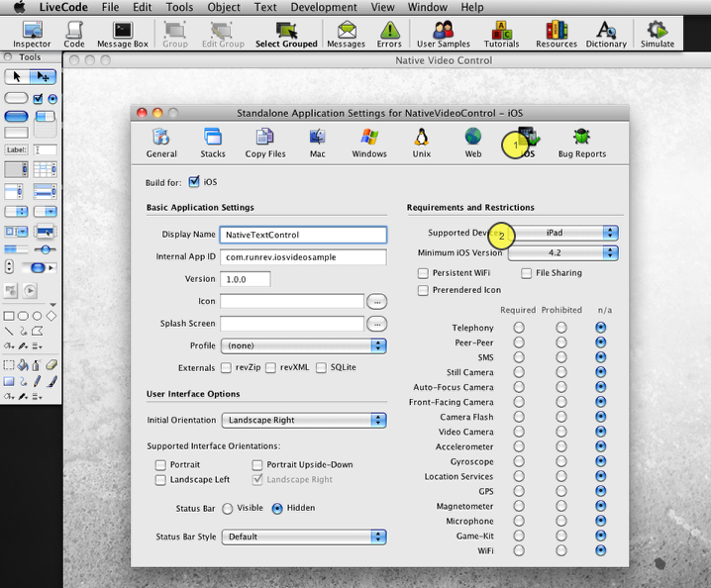
Task: Switch to the Bug Reports pane
Action: click(581, 144)
